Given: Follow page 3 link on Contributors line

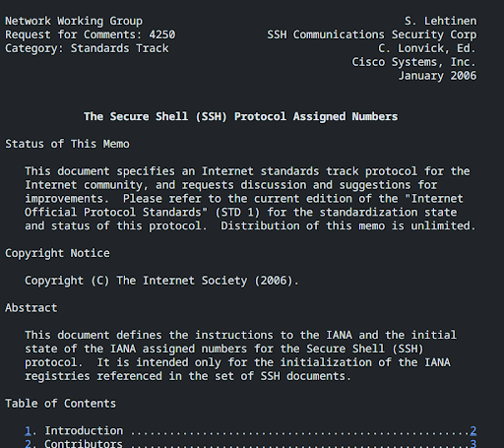Looking at the screenshot, I should point(473,444).
